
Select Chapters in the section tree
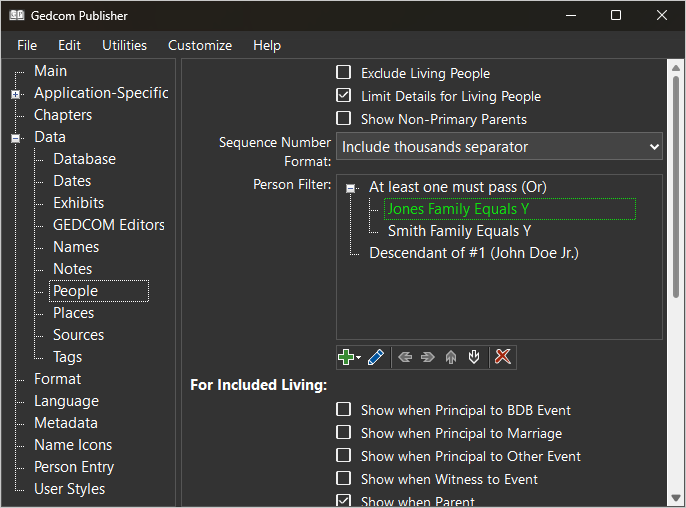63,115
